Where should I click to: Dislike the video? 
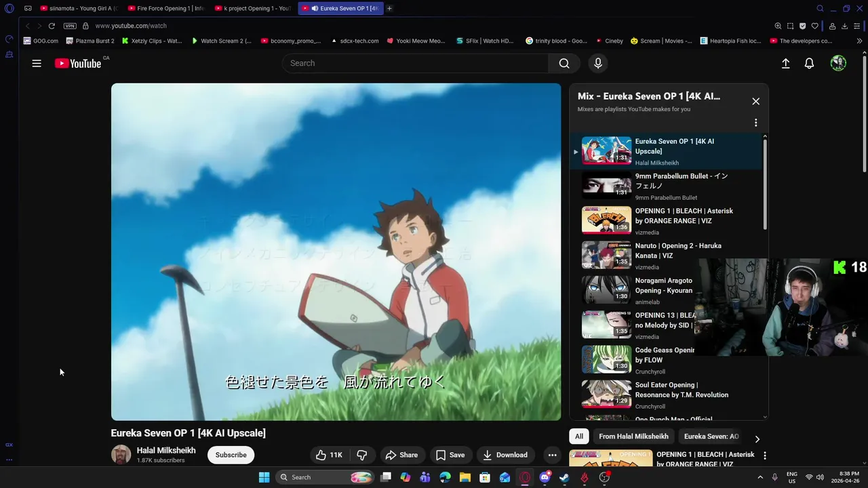pos(362,455)
